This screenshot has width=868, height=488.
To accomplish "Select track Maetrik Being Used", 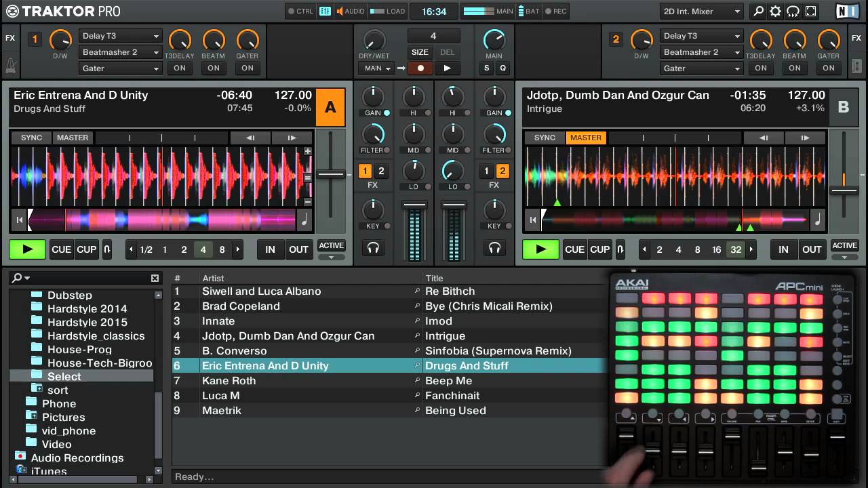I will coord(390,410).
